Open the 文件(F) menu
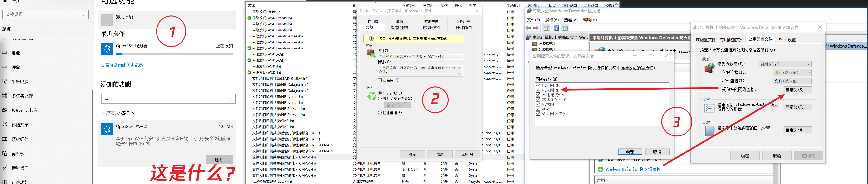Image resolution: width=868 pixels, height=184 pixels. [533, 20]
